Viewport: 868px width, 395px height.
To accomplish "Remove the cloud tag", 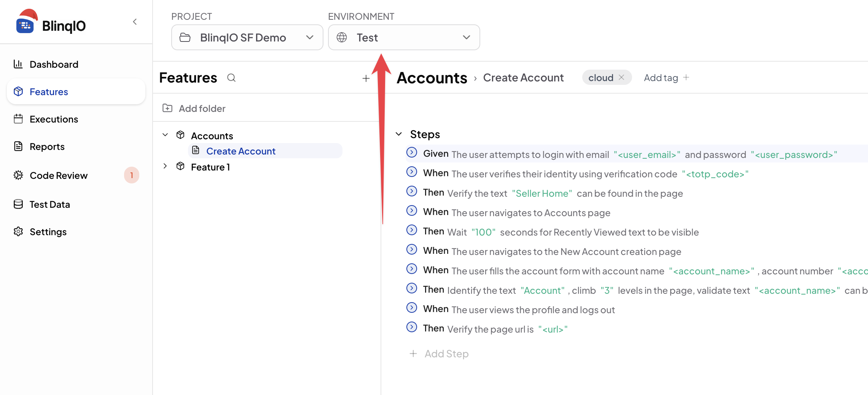I will pyautogui.click(x=621, y=78).
